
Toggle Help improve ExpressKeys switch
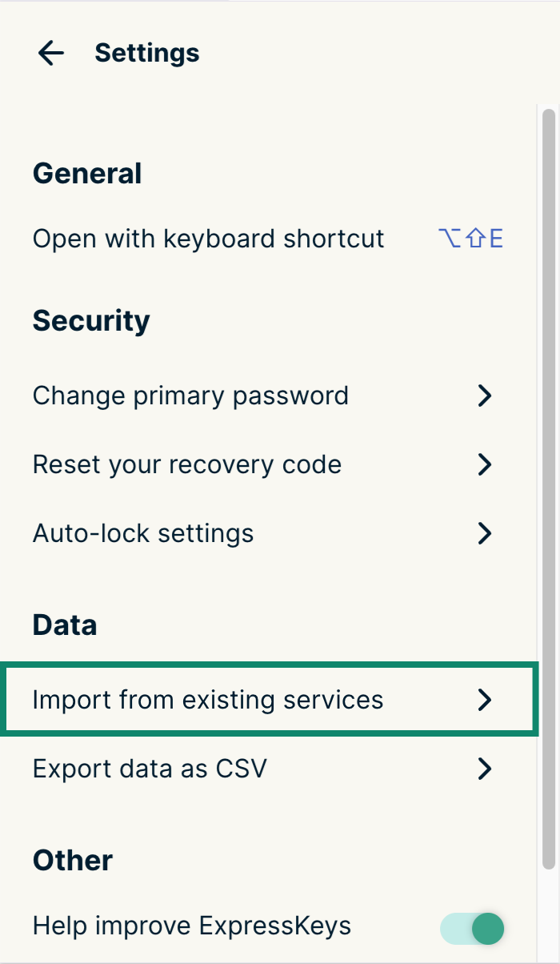click(473, 929)
